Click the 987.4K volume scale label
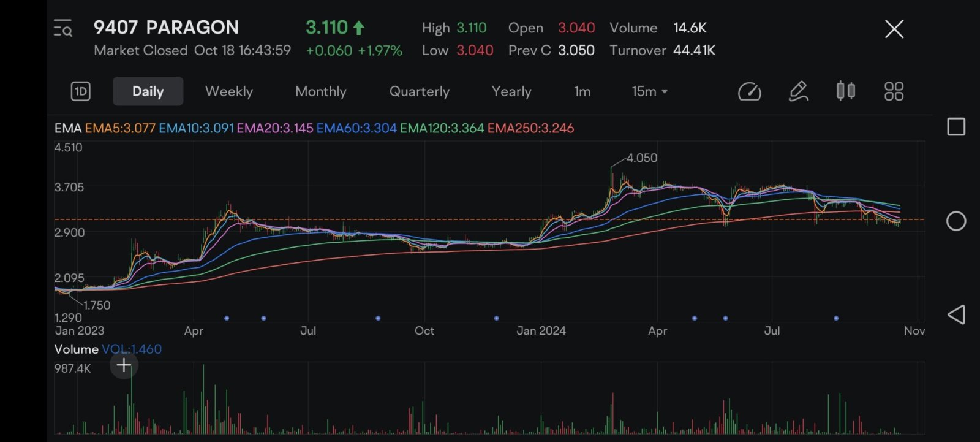 point(72,368)
